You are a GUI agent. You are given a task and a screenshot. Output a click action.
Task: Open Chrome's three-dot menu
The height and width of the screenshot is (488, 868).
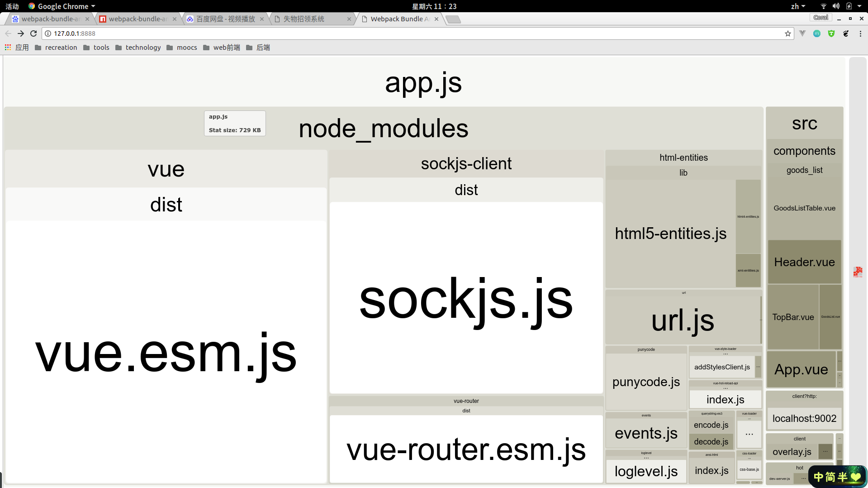(x=860, y=33)
